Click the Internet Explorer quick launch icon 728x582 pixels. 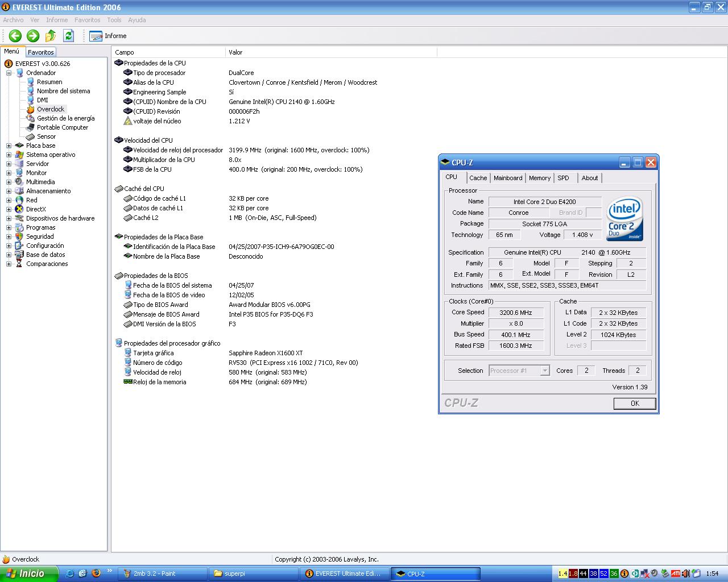[x=70, y=573]
